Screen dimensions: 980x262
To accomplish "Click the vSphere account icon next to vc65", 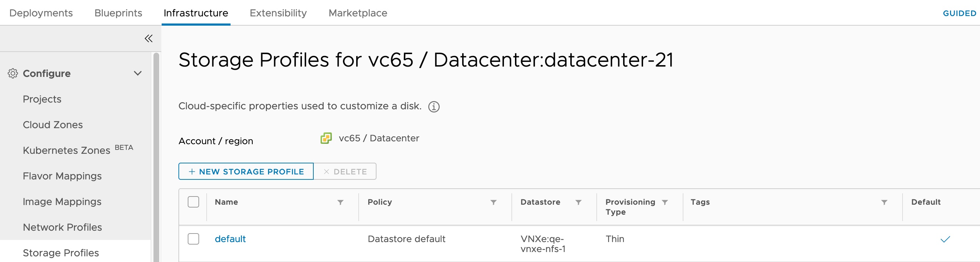I will click(x=327, y=138).
